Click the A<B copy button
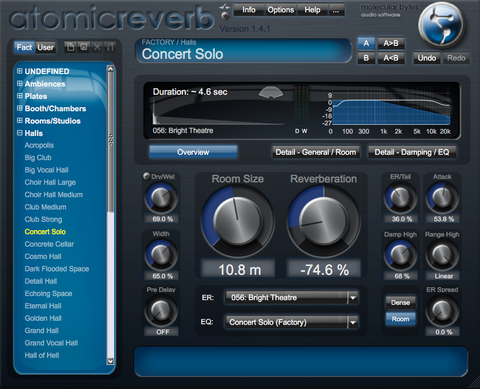The image size is (480, 389). tap(391, 58)
